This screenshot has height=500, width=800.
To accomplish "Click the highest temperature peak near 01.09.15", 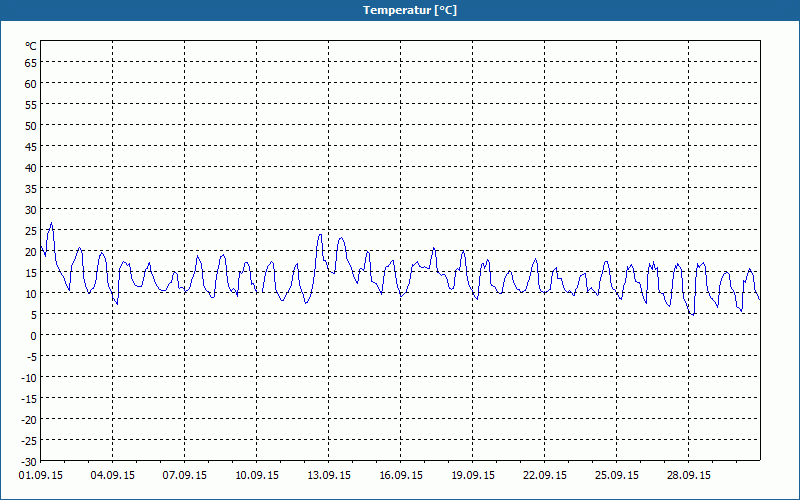I will [52, 223].
